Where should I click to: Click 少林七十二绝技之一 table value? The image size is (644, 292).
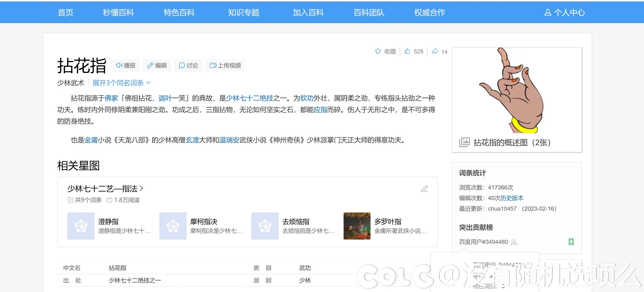tap(135, 280)
